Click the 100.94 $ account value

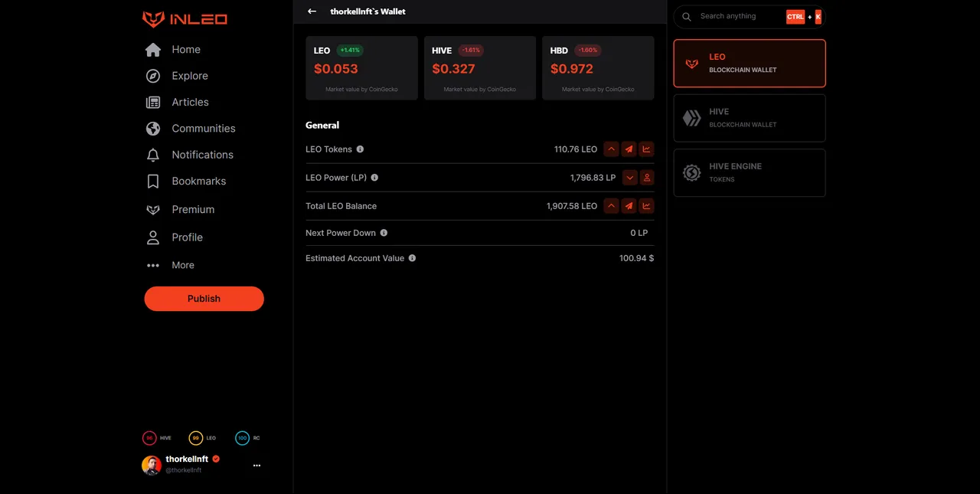[636, 258]
